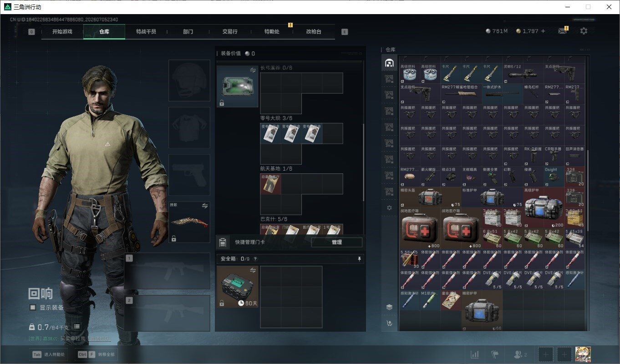Click the 管理 button
The height and width of the screenshot is (364, 620).
point(337,242)
